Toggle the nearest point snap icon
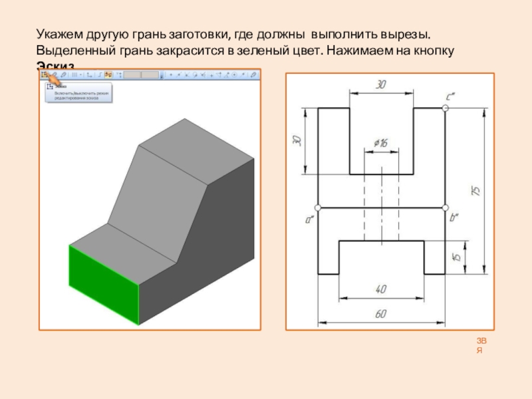Viewport: 532px width, 399px height. [171, 74]
